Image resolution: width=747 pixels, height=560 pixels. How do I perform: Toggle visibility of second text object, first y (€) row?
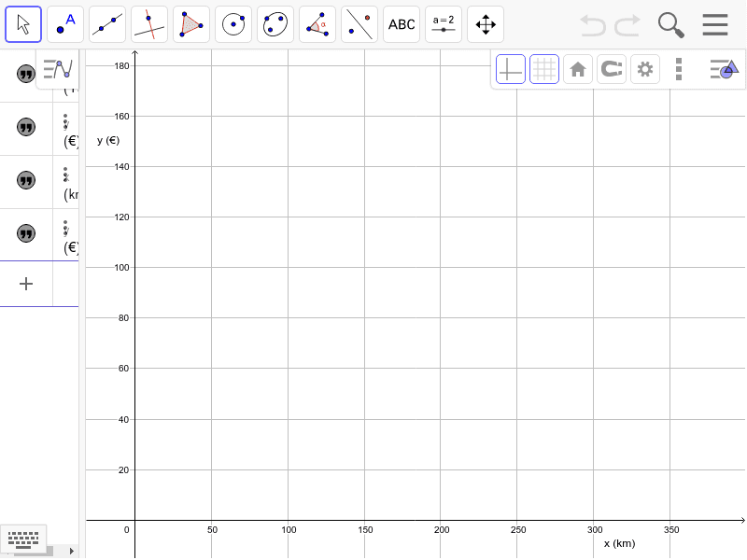pyautogui.click(x=26, y=127)
